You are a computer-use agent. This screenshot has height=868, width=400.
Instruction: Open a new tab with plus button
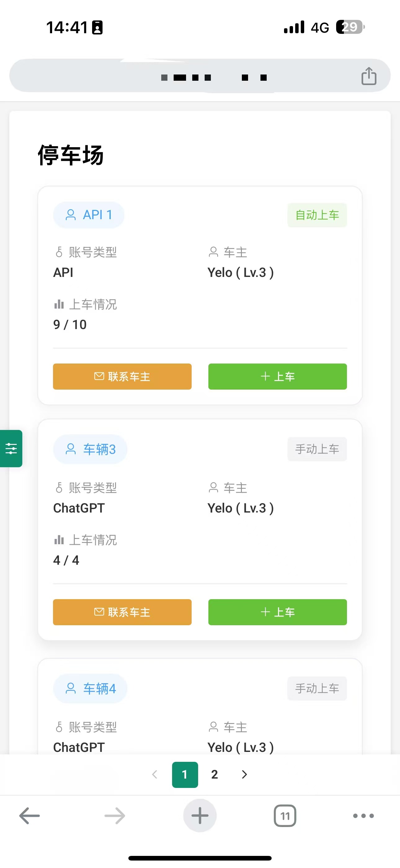200,816
